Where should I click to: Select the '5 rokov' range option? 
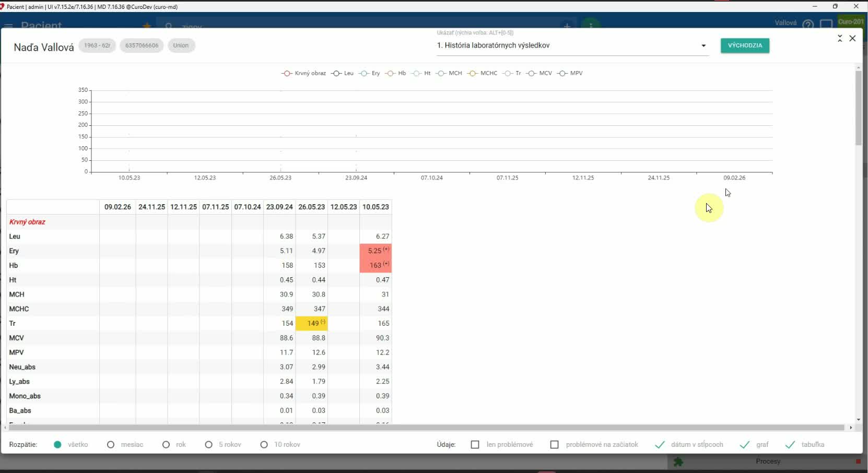tap(209, 445)
